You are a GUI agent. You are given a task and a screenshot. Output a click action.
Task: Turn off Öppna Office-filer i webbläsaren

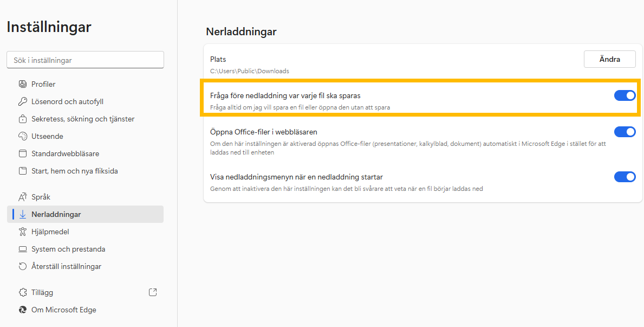(625, 132)
